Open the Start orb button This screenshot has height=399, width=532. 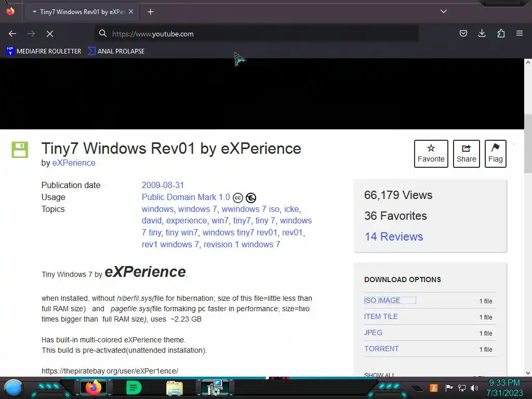[14, 388]
